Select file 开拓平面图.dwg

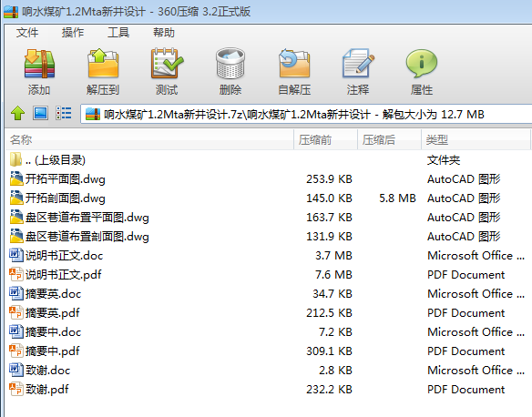269,179
